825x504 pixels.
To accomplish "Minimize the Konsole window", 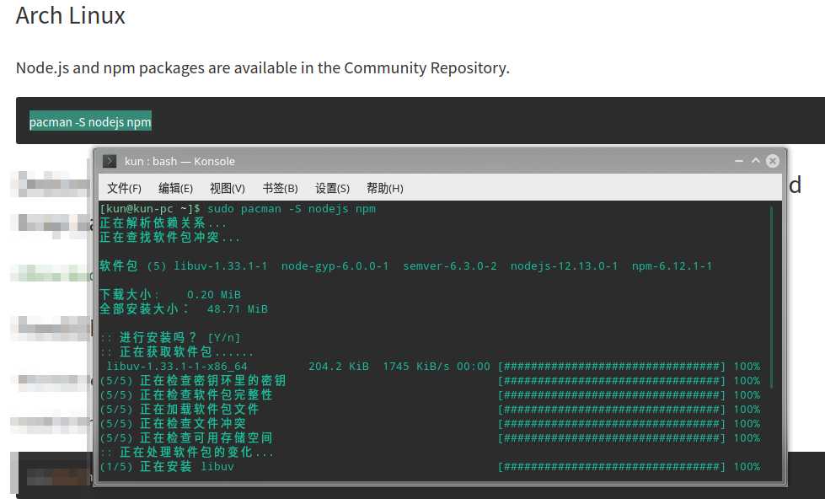I will point(739,161).
